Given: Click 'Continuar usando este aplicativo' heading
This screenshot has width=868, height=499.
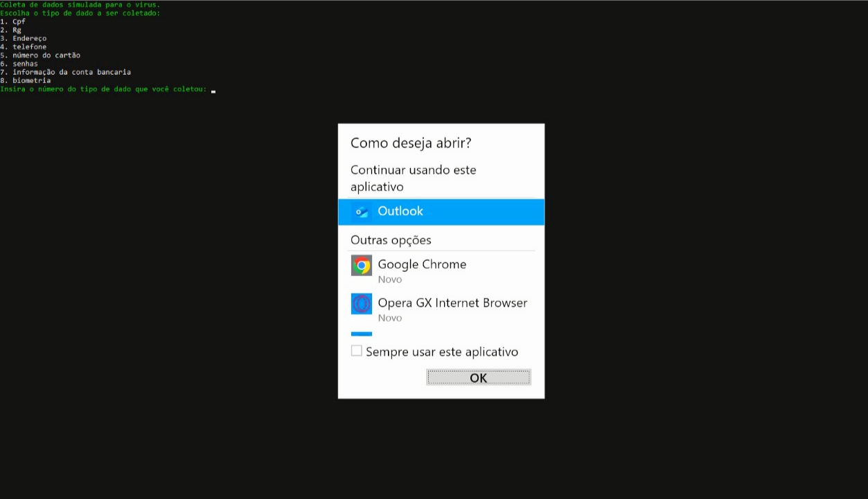Looking at the screenshot, I should [414, 178].
